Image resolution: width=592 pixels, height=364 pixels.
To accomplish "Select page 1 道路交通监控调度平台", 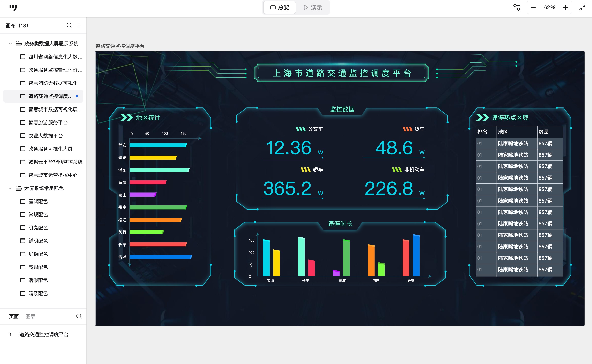I will click(x=43, y=334).
